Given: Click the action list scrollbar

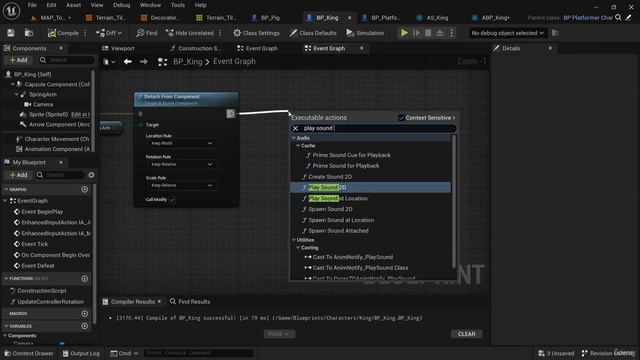Looking at the screenshot, I should pyautogui.click(x=454, y=202).
